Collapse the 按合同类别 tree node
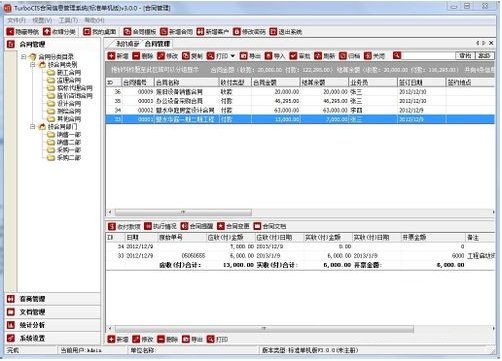This screenshot has width=502, height=361. coord(33,65)
